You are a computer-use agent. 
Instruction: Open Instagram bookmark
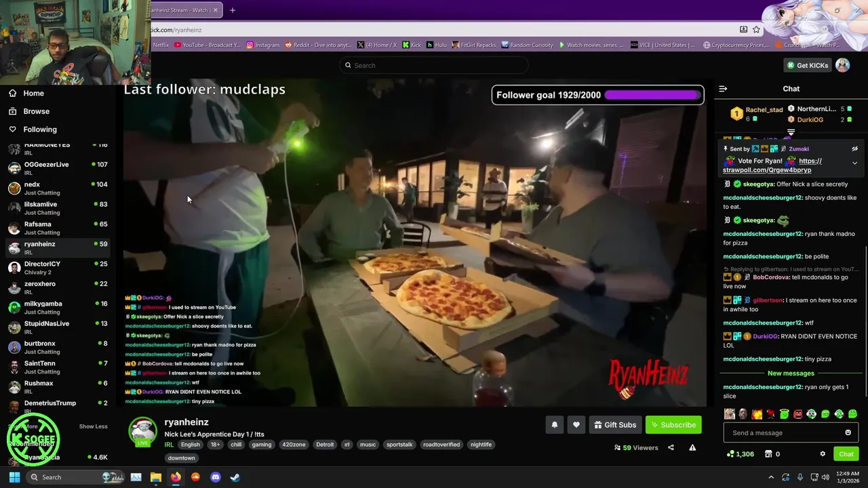[262, 45]
